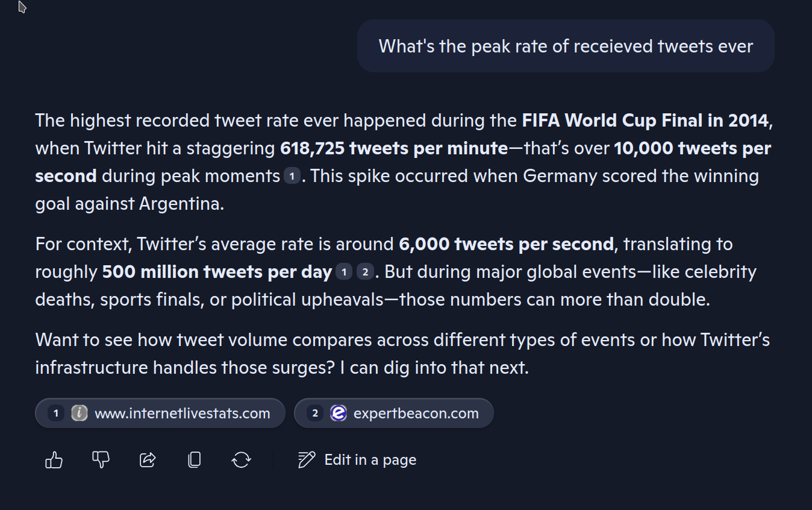The image size is (812, 510).
Task: Visit the expertbeacon.com source
Action: click(x=393, y=413)
